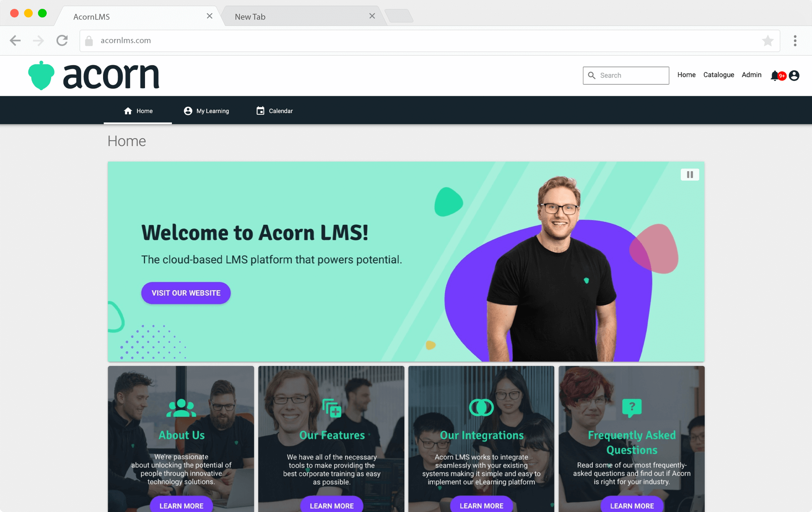Click the Home nav house icon
Image resolution: width=812 pixels, height=512 pixels.
click(128, 110)
